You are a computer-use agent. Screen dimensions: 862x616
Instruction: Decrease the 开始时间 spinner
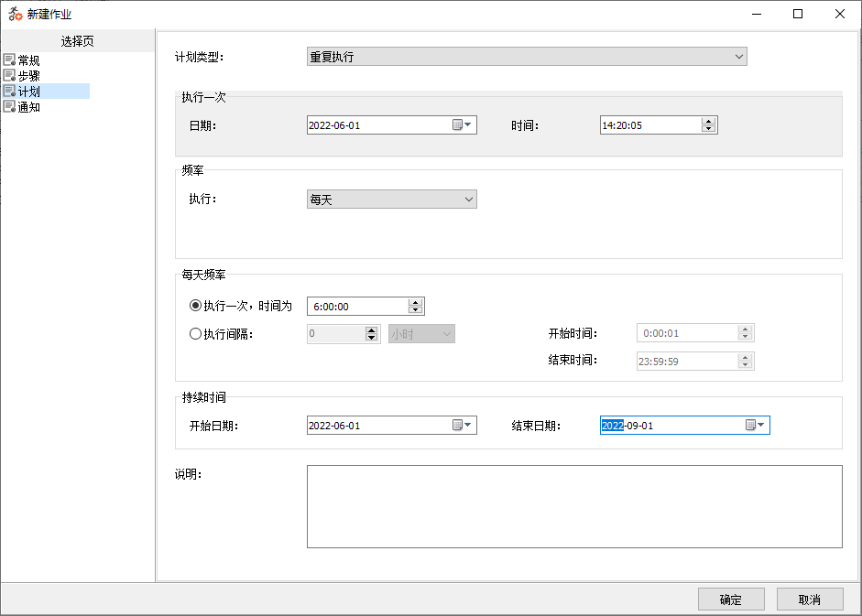[746, 337]
